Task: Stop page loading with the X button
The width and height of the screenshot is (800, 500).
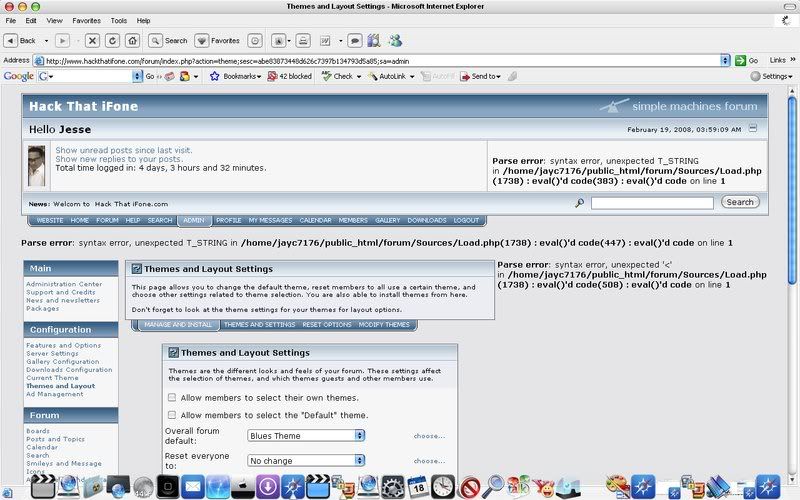Action: coord(92,41)
